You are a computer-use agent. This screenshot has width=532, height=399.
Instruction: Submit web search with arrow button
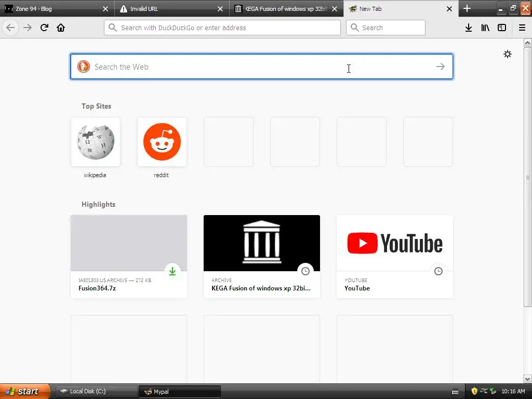(x=441, y=66)
